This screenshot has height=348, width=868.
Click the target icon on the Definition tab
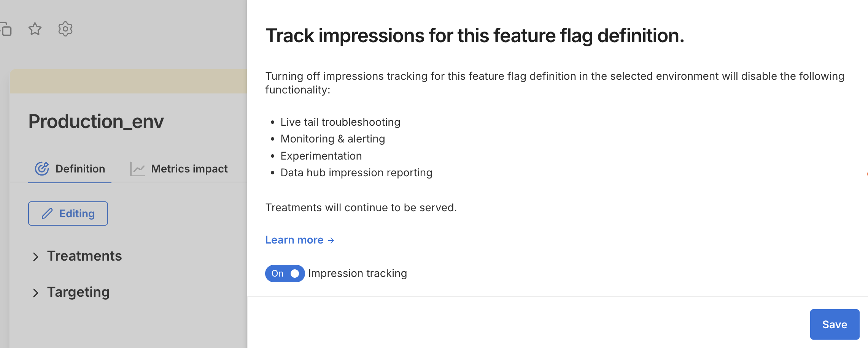coord(42,168)
